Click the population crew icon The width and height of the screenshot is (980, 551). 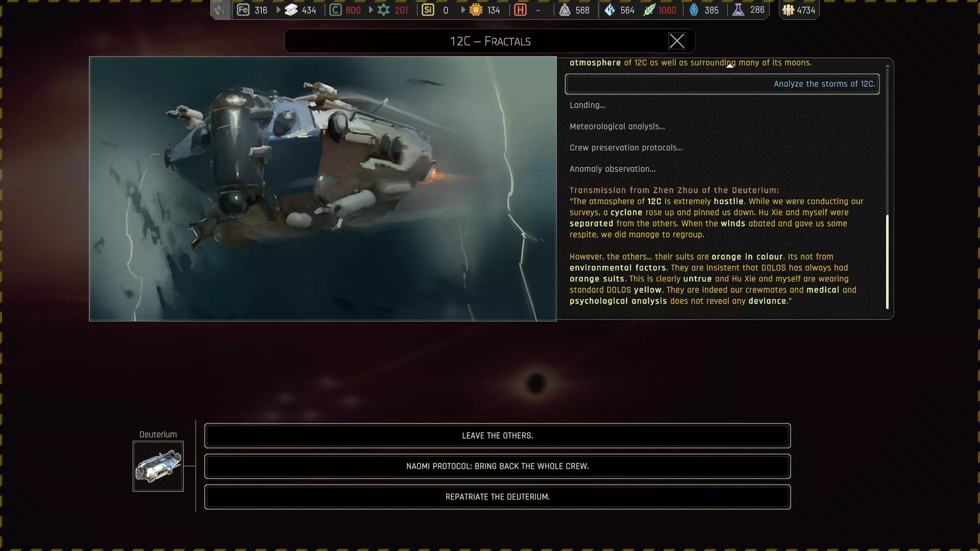pyautogui.click(x=788, y=10)
